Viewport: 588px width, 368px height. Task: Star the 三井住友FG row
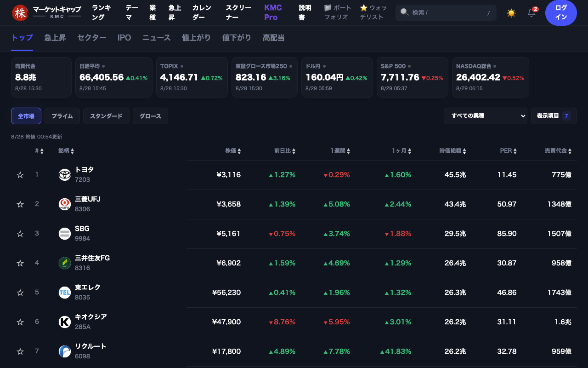[20, 263]
